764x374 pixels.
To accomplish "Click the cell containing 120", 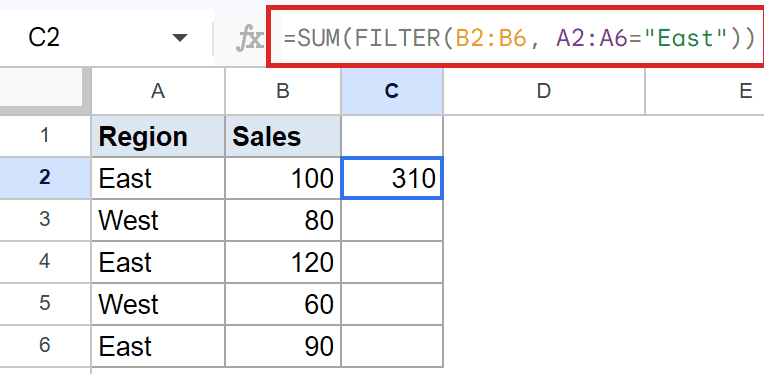I will click(283, 262).
